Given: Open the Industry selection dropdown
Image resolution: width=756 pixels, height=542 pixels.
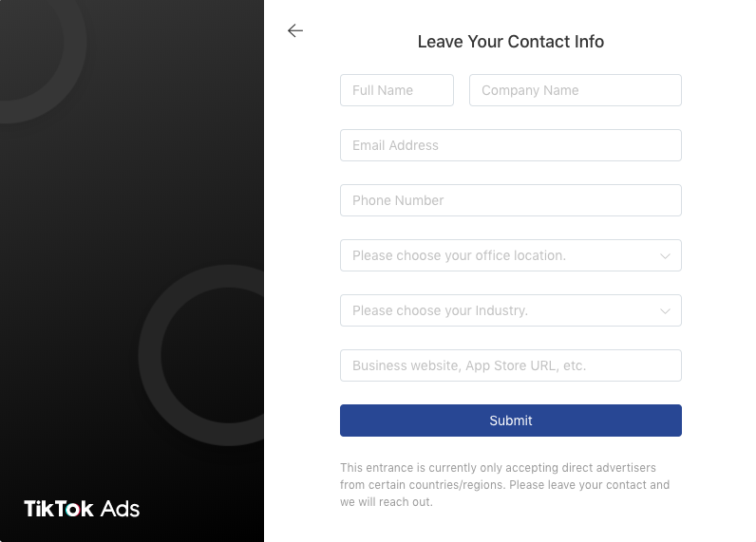Looking at the screenshot, I should pos(511,310).
